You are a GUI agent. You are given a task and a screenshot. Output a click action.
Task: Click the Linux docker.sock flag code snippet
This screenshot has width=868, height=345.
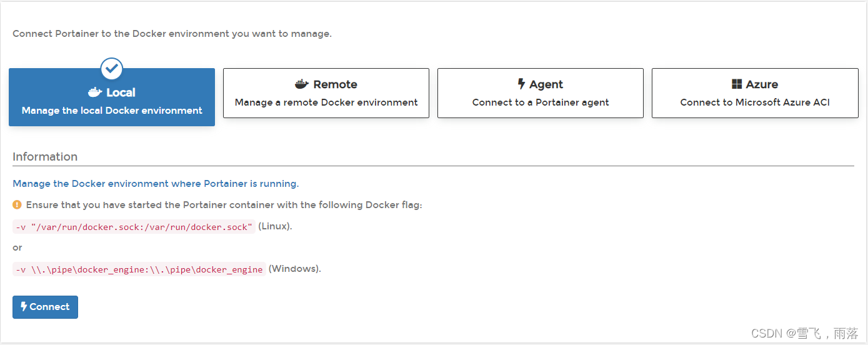click(x=134, y=227)
